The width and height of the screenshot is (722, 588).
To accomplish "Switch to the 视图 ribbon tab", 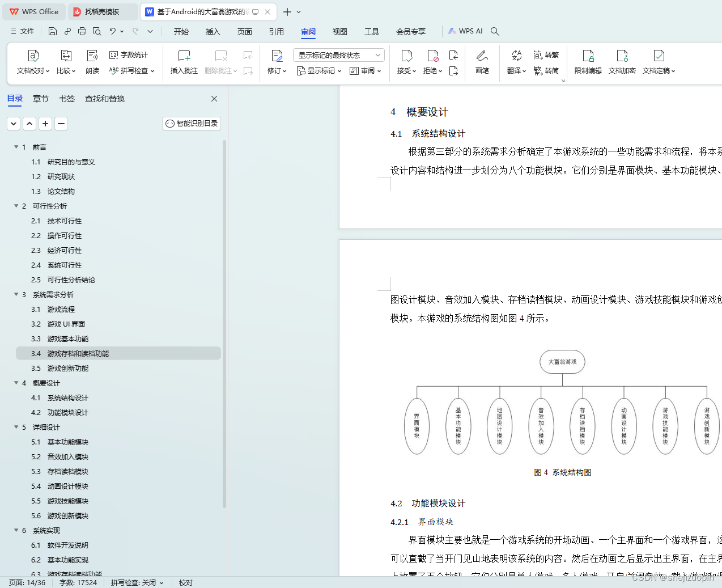I will (x=340, y=32).
